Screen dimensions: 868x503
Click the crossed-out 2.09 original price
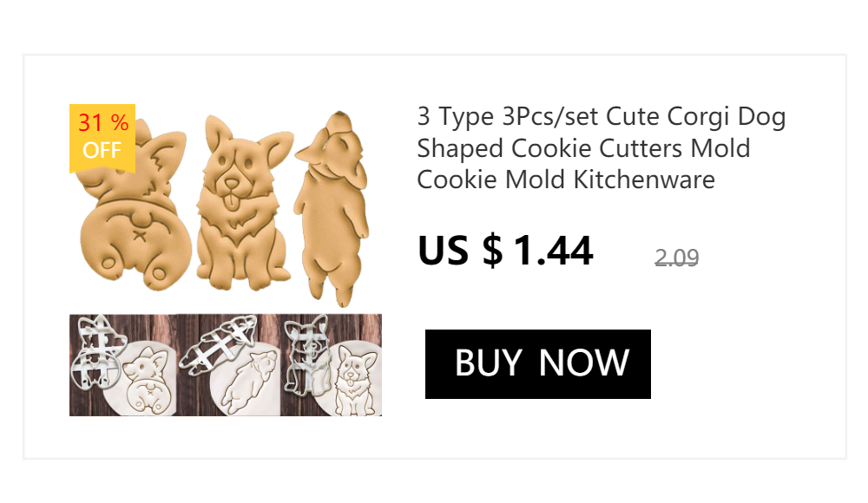pyautogui.click(x=676, y=258)
